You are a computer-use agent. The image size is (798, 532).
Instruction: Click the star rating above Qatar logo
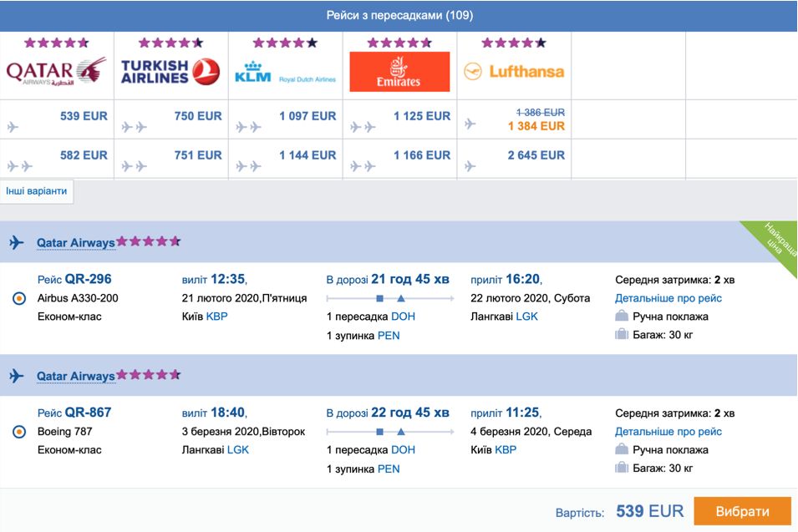57,43
